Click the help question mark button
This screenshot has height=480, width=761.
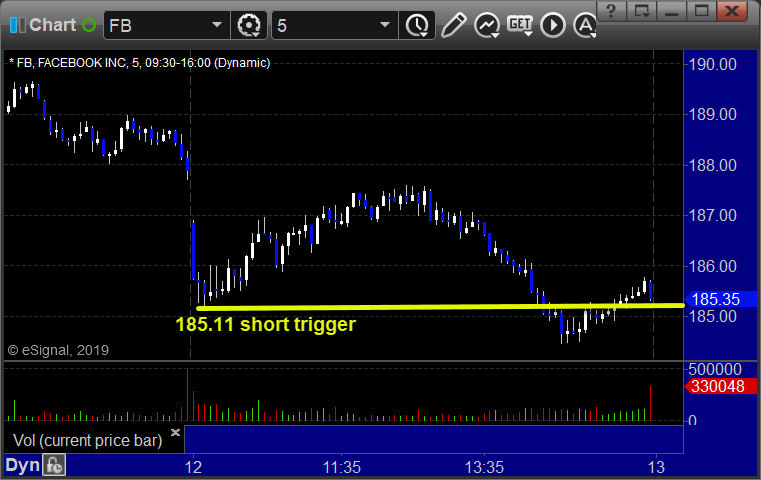tap(611, 11)
